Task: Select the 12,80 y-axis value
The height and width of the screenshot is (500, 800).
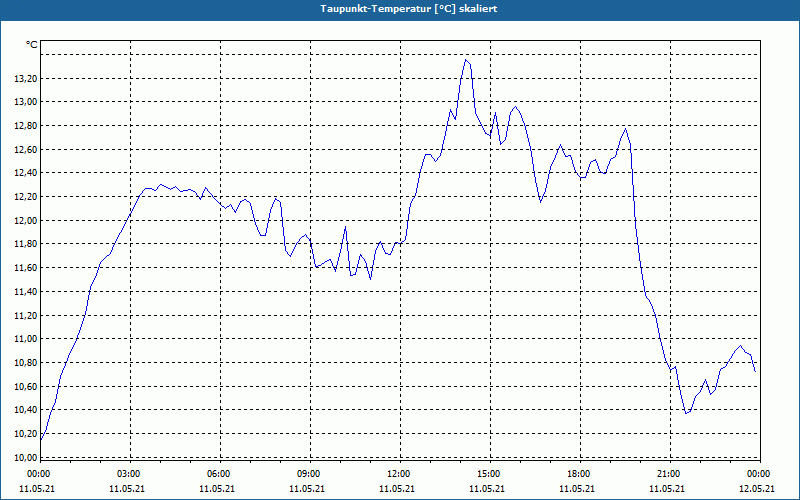Action: 27,126
